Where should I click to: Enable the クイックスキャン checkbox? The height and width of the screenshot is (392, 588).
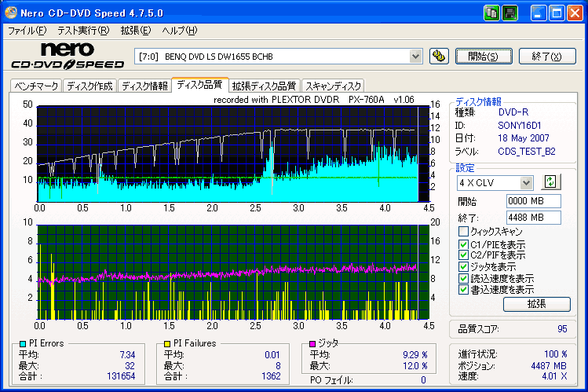coord(464,232)
